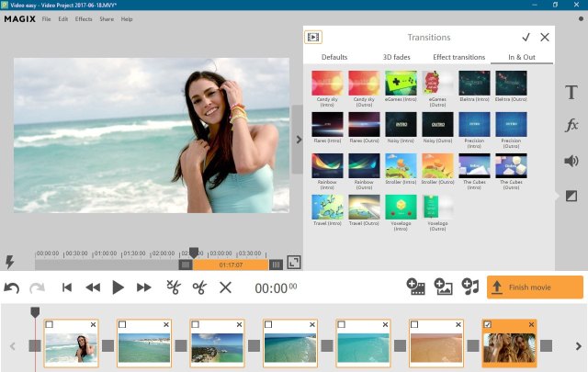Add video using the import video icon
The height and width of the screenshot is (372, 588).
[x=415, y=287]
